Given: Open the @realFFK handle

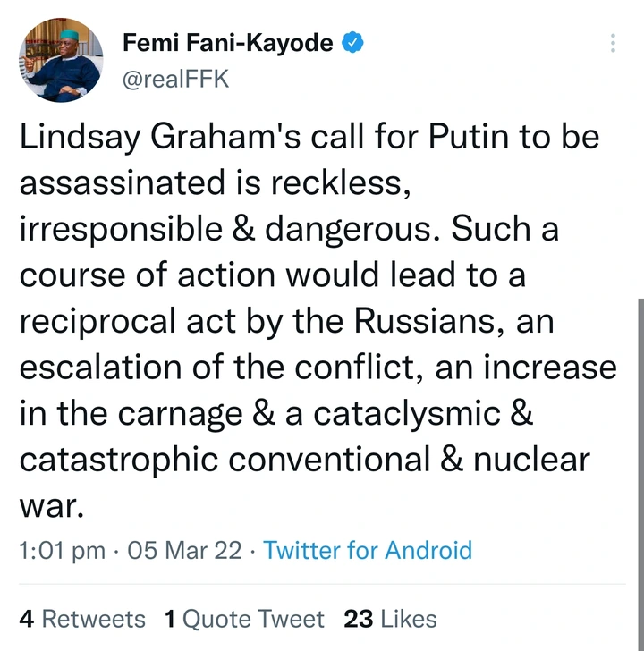Looking at the screenshot, I should tap(175, 78).
